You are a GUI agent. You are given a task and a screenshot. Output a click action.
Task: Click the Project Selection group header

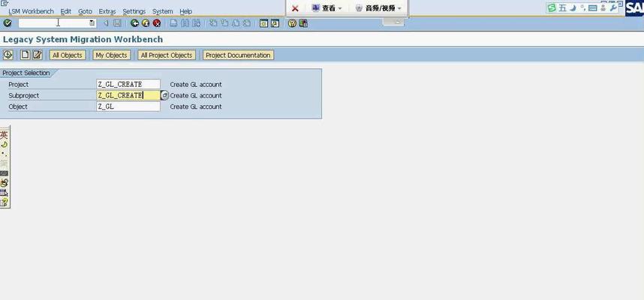[x=26, y=73]
